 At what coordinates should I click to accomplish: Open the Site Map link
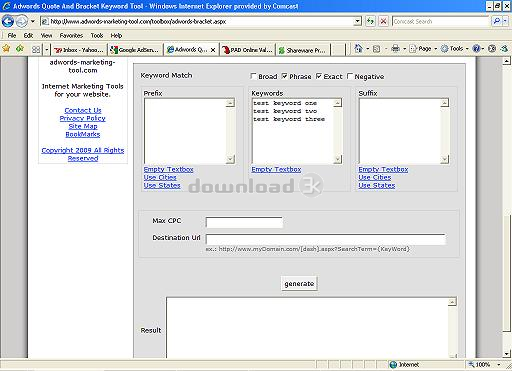click(x=83, y=126)
